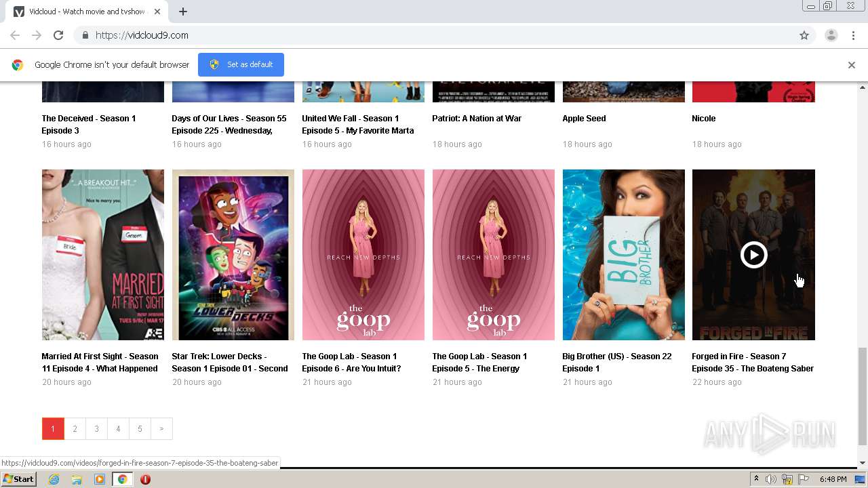Click The Deceived Season 1 Episode 3 title

[89, 124]
